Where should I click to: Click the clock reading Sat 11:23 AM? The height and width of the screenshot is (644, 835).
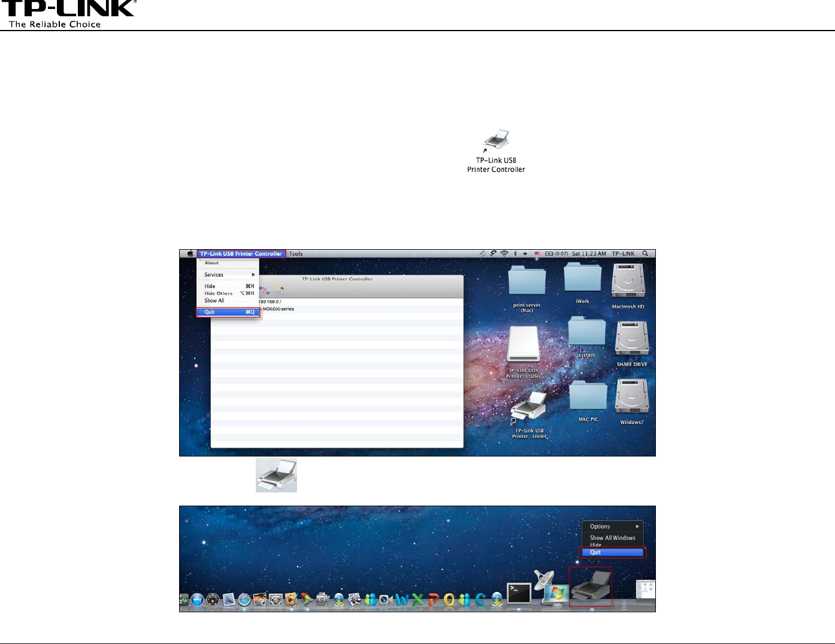(x=589, y=254)
